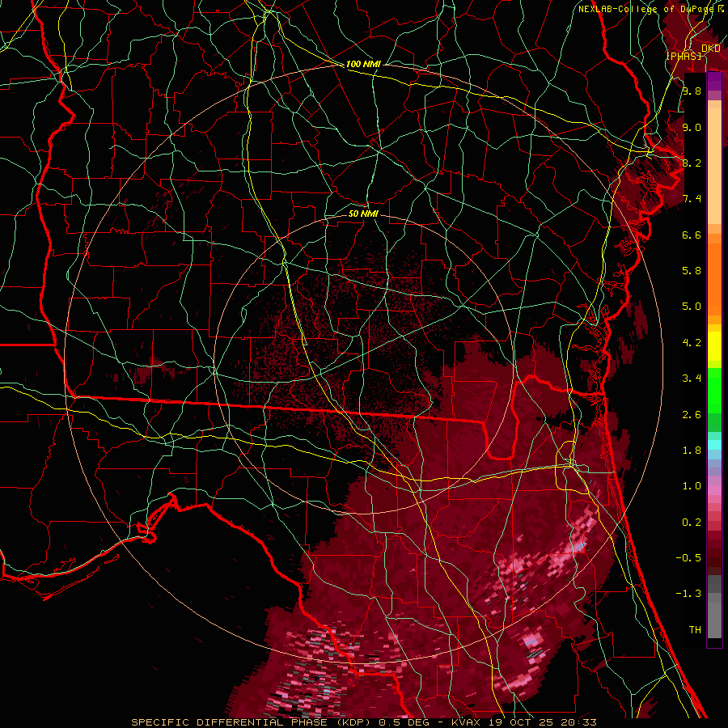Click the -0.5 scale value
This screenshot has width=728, height=728.
coord(688,558)
